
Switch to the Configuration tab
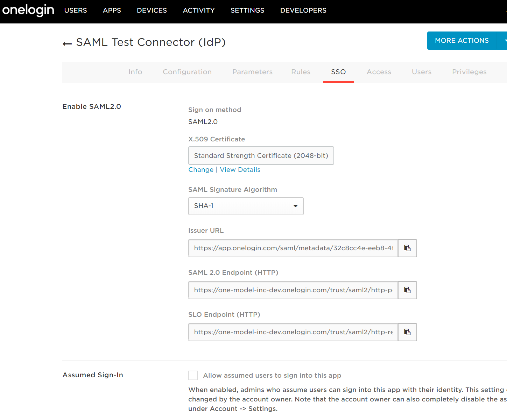pyautogui.click(x=187, y=72)
